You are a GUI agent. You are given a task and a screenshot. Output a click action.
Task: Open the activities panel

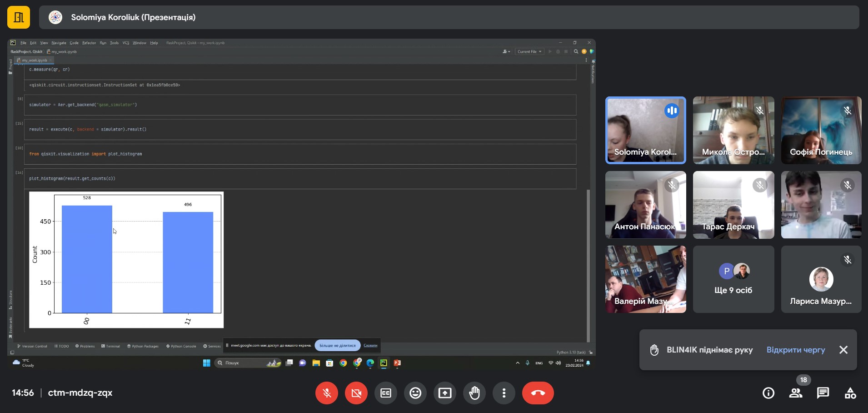(850, 393)
